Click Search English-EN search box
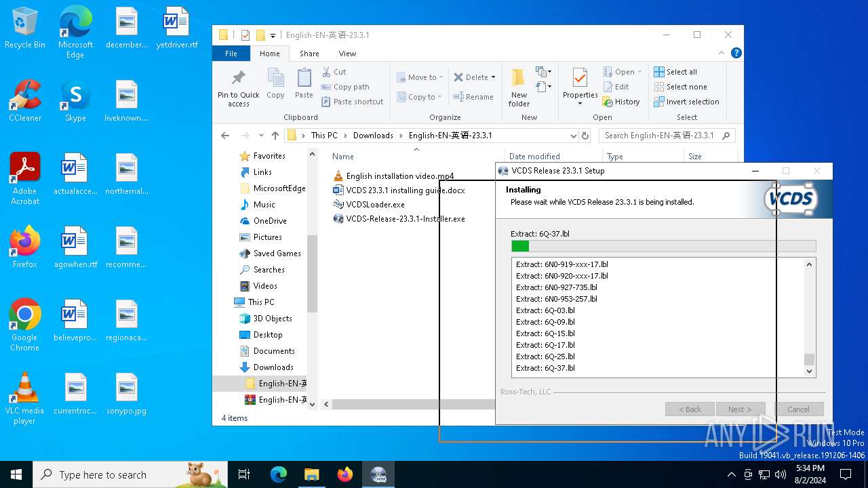The height and width of the screenshot is (488, 868). 667,136
